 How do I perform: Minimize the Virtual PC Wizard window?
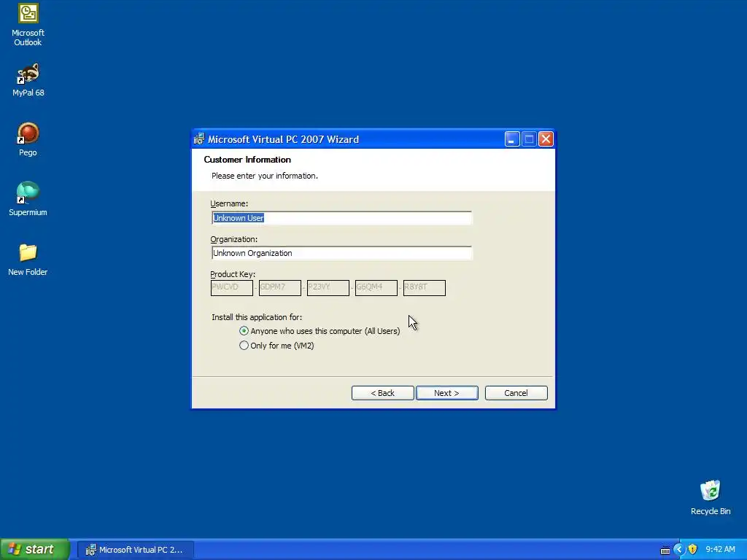(x=512, y=139)
